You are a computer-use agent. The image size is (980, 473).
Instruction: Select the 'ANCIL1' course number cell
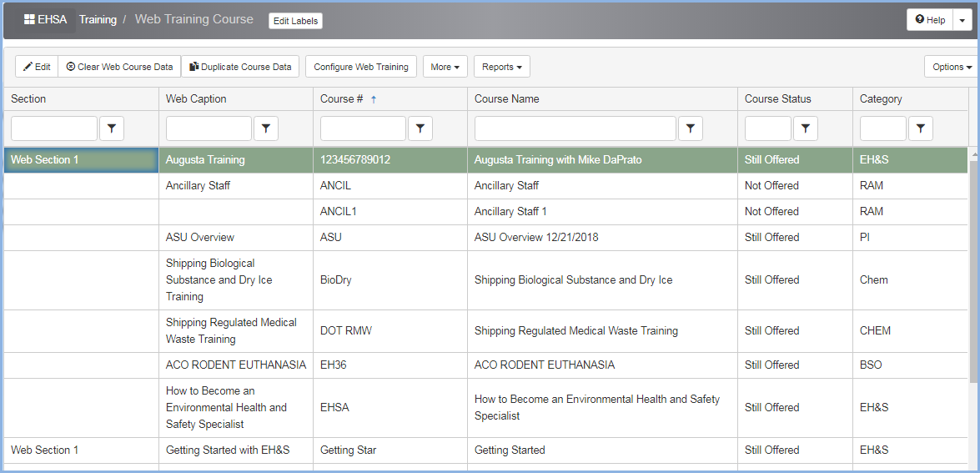coord(390,212)
